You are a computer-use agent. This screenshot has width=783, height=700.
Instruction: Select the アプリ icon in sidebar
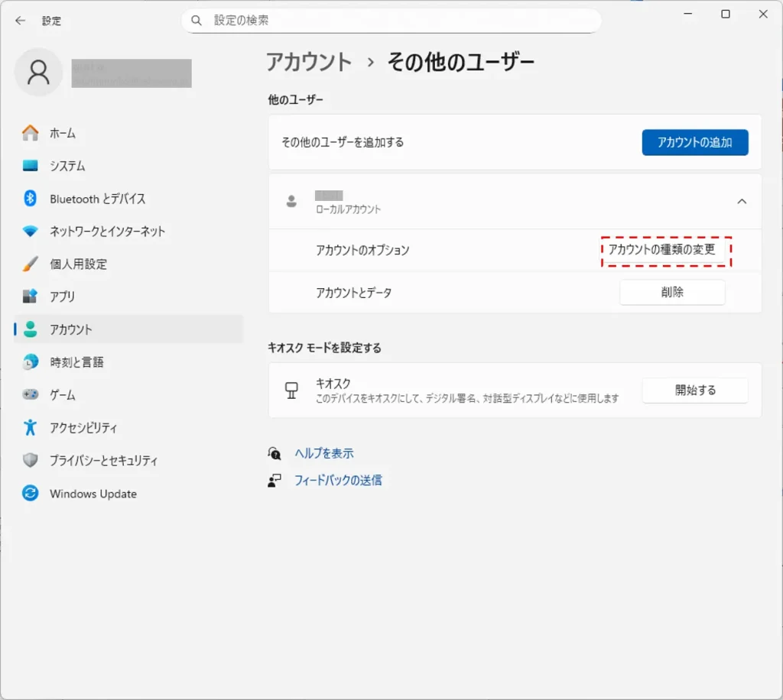[x=31, y=297]
